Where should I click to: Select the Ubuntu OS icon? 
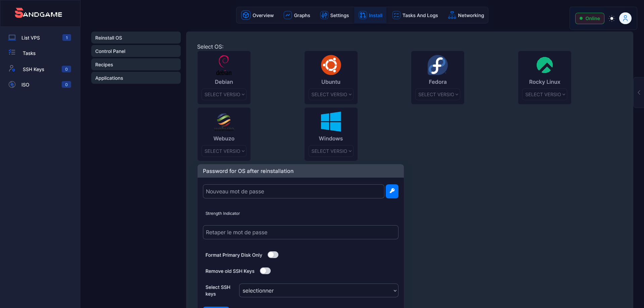coord(331,65)
